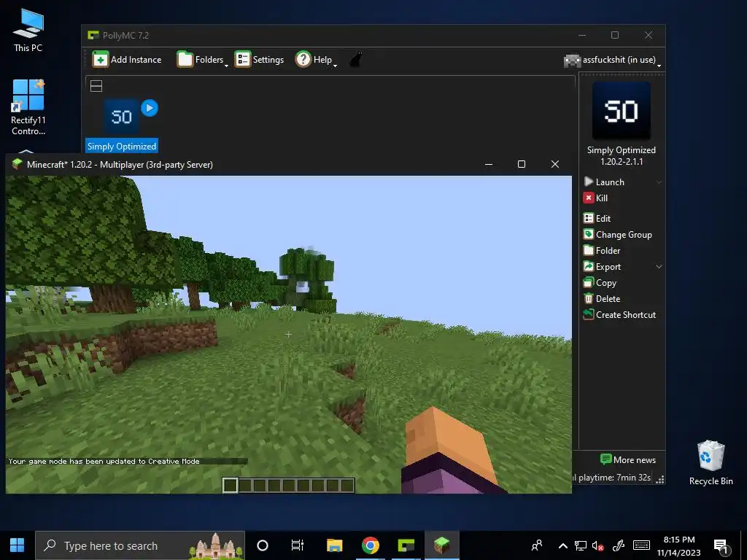Open the clock showing 8:15 PM
Image resolution: width=747 pixels, height=560 pixels.
point(679,545)
